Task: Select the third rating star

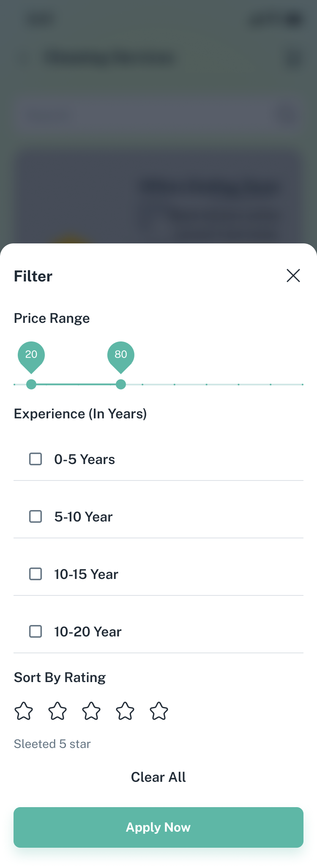Action: pyautogui.click(x=91, y=711)
